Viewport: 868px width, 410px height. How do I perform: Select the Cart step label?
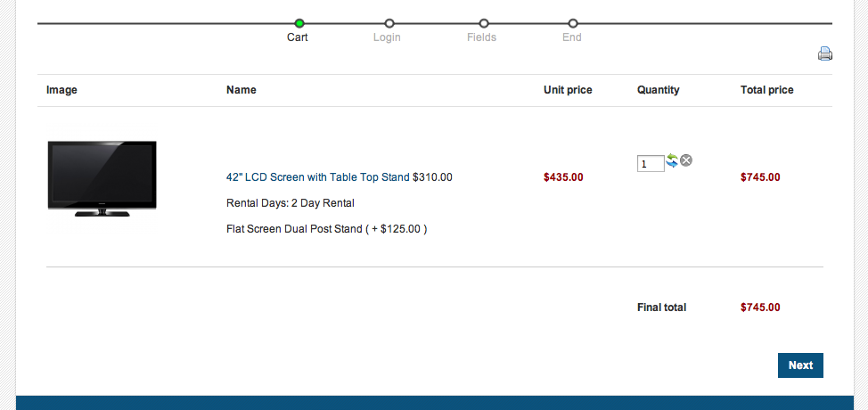pyautogui.click(x=298, y=37)
